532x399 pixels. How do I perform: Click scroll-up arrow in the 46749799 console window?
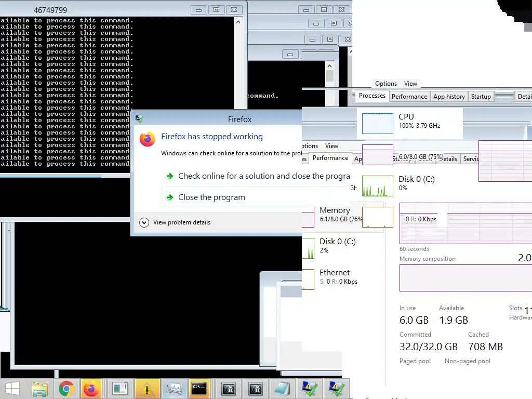coord(238,22)
